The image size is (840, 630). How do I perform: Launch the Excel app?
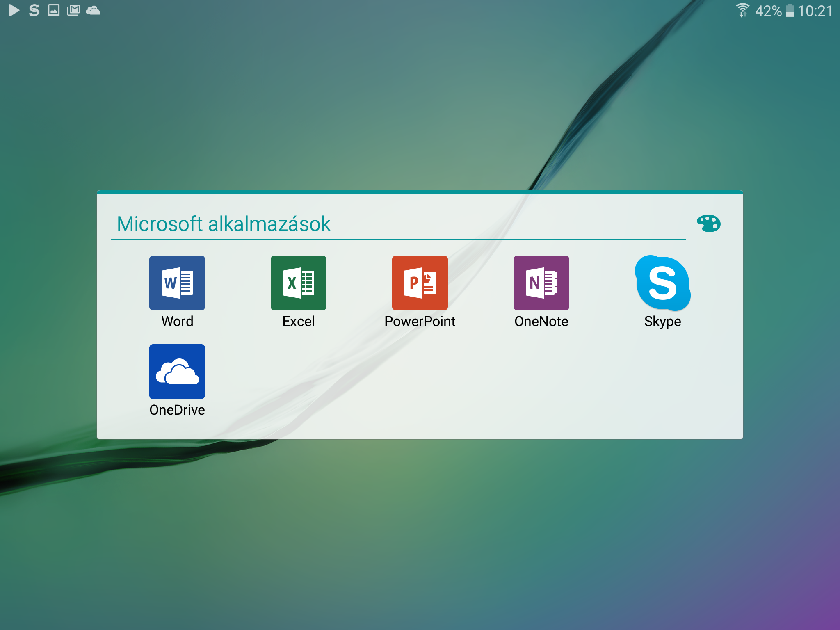click(298, 283)
